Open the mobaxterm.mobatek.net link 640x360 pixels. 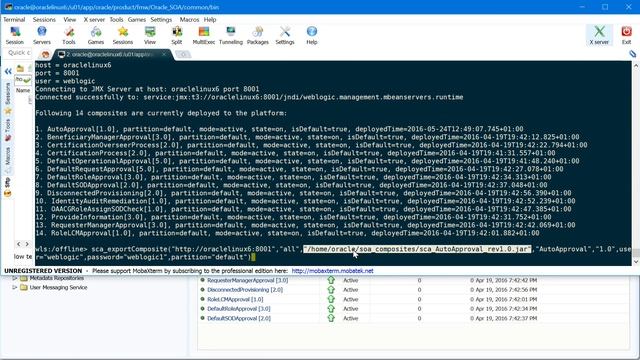(x=332, y=271)
